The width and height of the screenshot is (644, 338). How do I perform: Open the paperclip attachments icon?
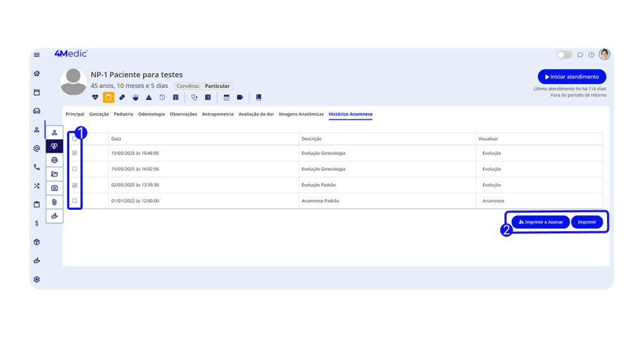(x=55, y=202)
